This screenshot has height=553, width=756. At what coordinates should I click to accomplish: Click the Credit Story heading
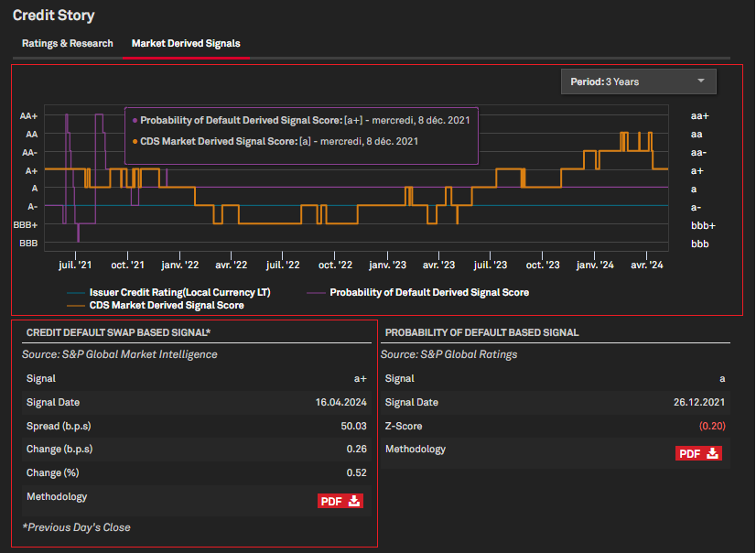pos(53,16)
